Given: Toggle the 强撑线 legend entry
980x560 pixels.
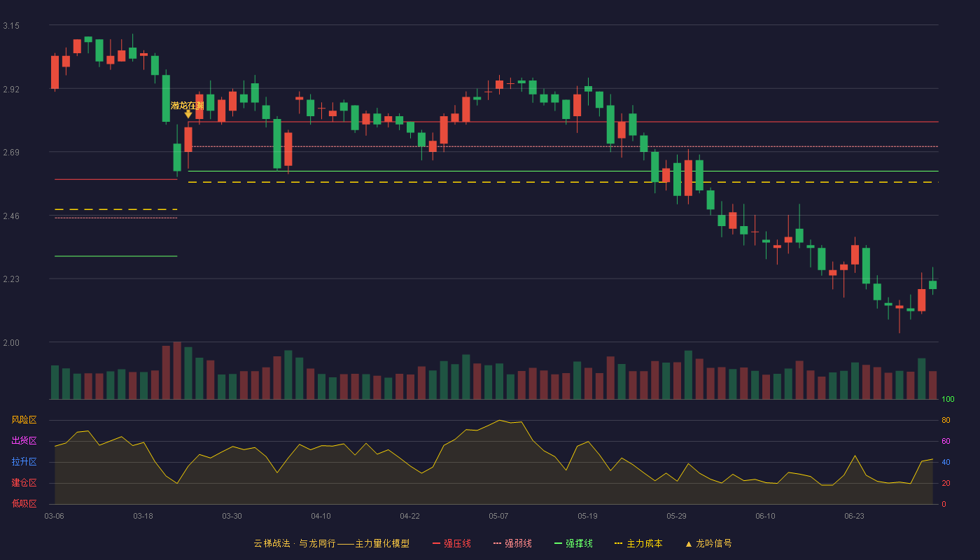Looking at the screenshot, I should coord(573,543).
